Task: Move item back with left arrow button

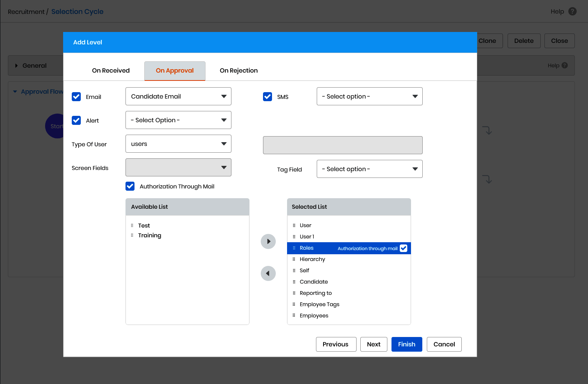Action: pyautogui.click(x=268, y=273)
